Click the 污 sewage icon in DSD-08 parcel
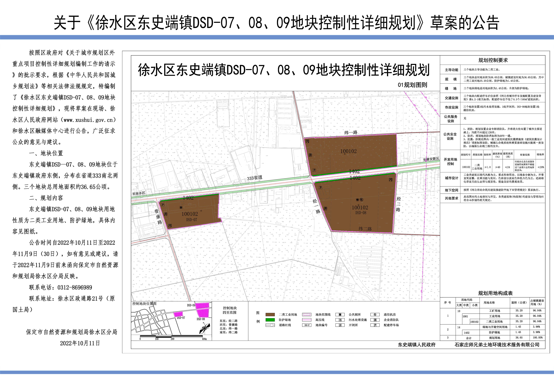 pos(391,180)
